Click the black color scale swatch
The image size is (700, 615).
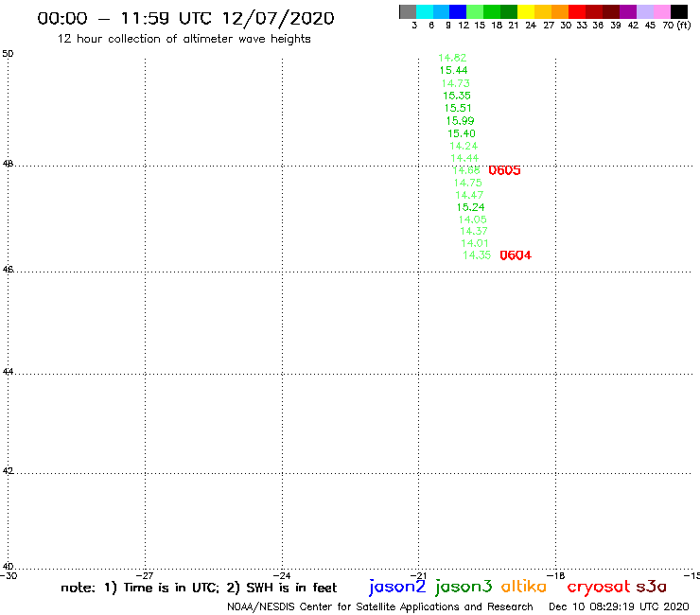click(678, 11)
